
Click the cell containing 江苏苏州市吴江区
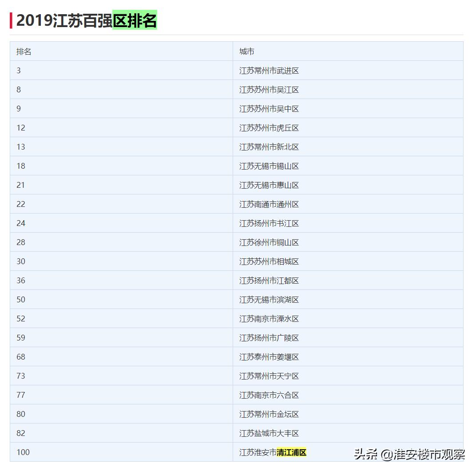coord(269,90)
